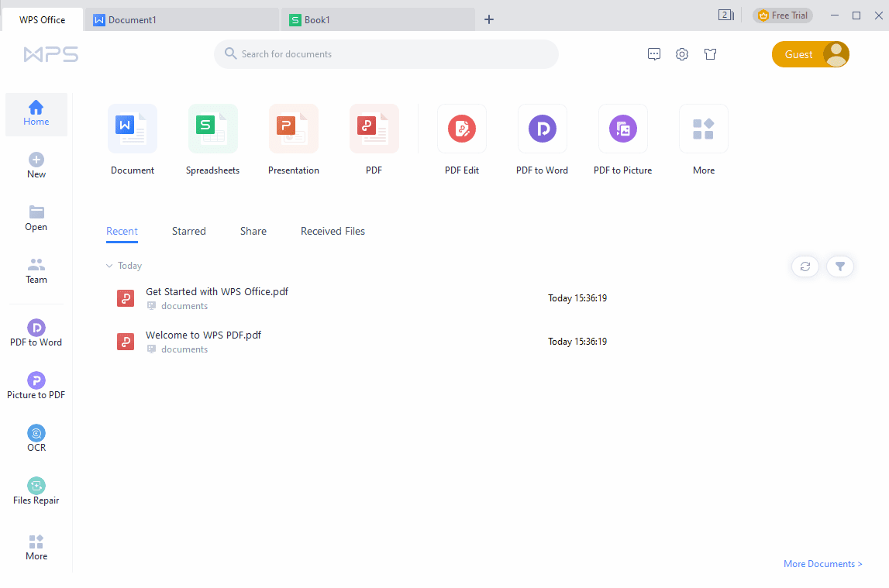Screen dimensions: 889x588
Task: Click the New icon in sidebar
Action: pyautogui.click(x=36, y=166)
